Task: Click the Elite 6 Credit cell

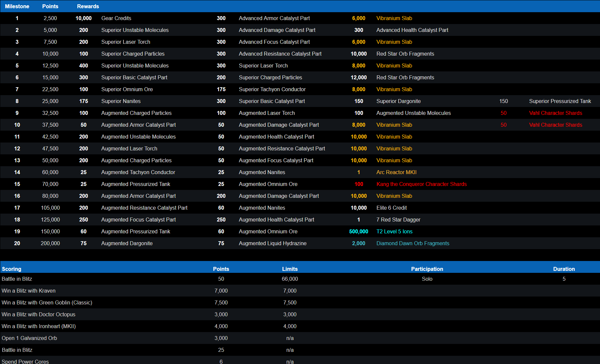Action: click(x=392, y=208)
